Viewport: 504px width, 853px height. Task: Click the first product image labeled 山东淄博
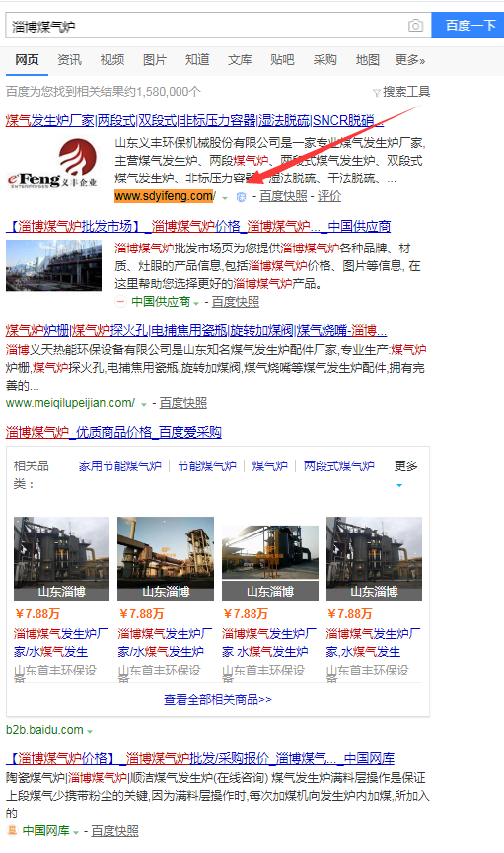click(x=61, y=559)
